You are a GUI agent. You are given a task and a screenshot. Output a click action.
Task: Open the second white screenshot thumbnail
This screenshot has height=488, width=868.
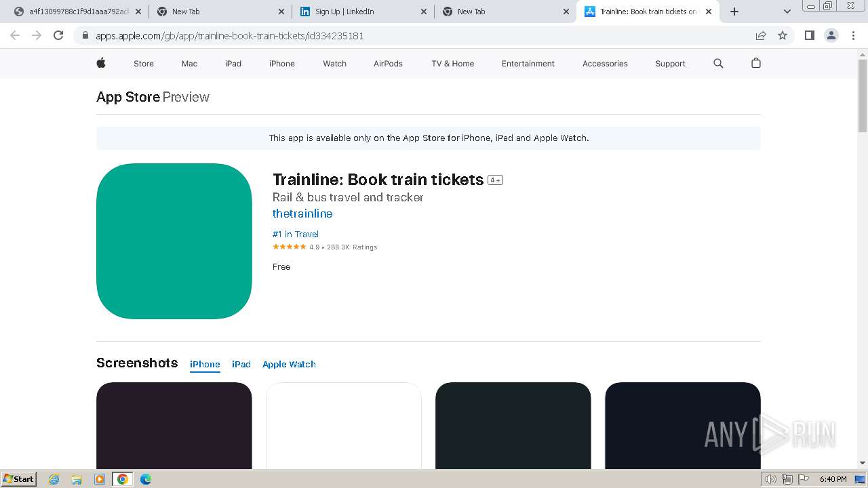(344, 426)
